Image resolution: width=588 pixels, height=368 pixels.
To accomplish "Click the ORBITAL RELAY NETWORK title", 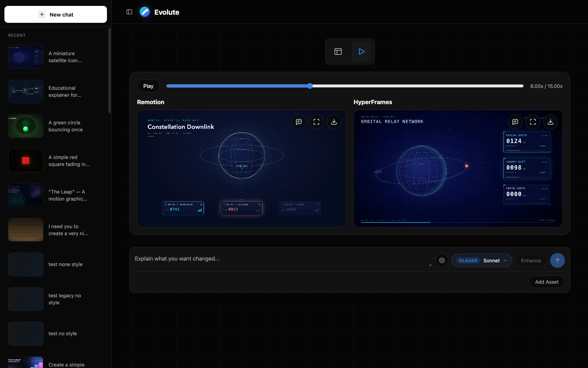I will click(392, 121).
